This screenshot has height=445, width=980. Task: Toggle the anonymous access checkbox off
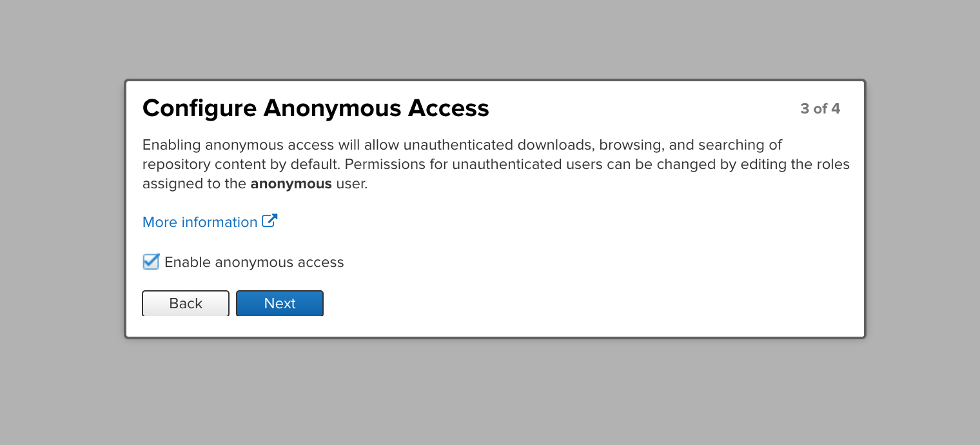pos(150,262)
